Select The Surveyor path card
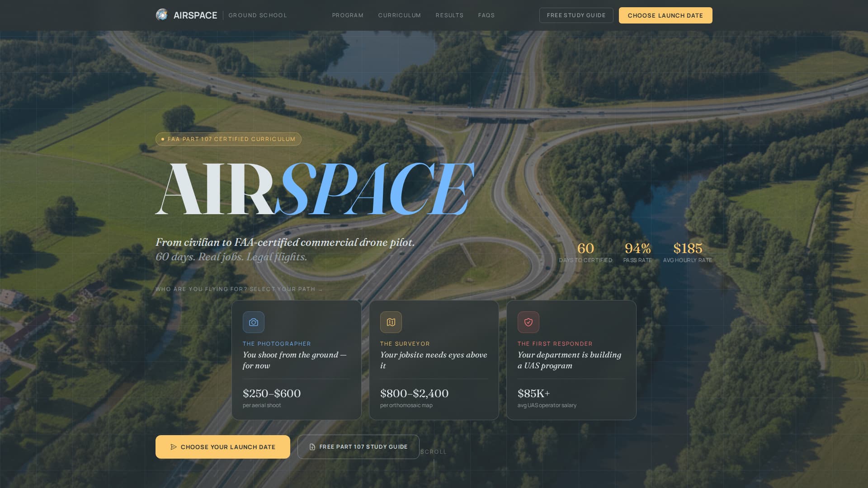This screenshot has height=488, width=868. click(434, 360)
